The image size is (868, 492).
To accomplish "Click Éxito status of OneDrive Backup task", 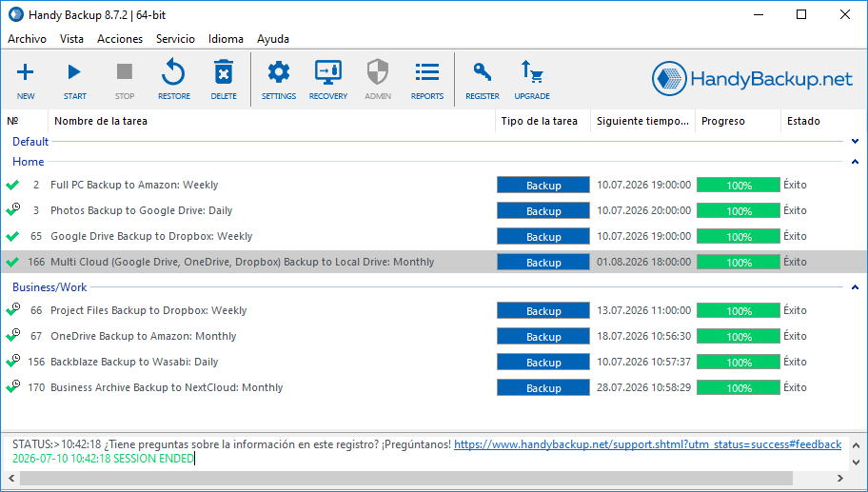I will (795, 336).
